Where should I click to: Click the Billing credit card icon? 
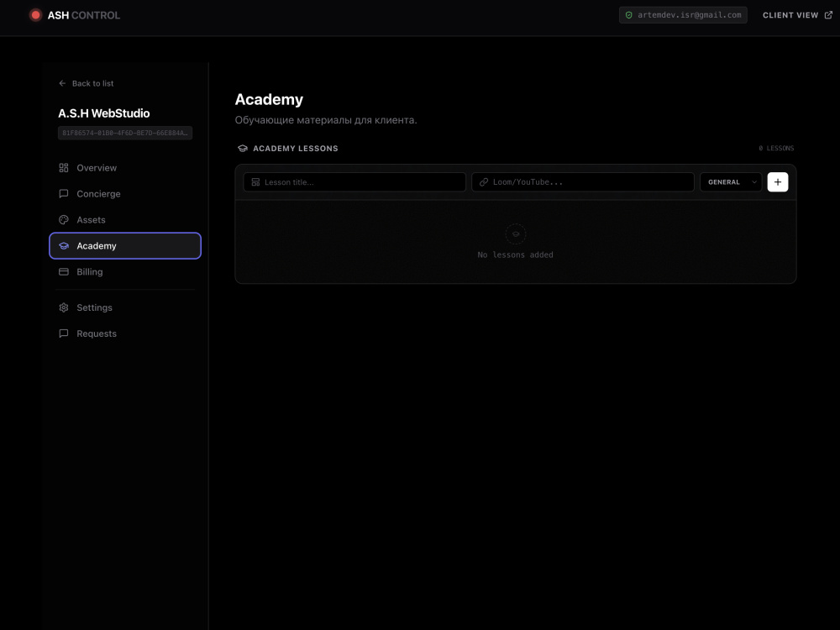(64, 271)
